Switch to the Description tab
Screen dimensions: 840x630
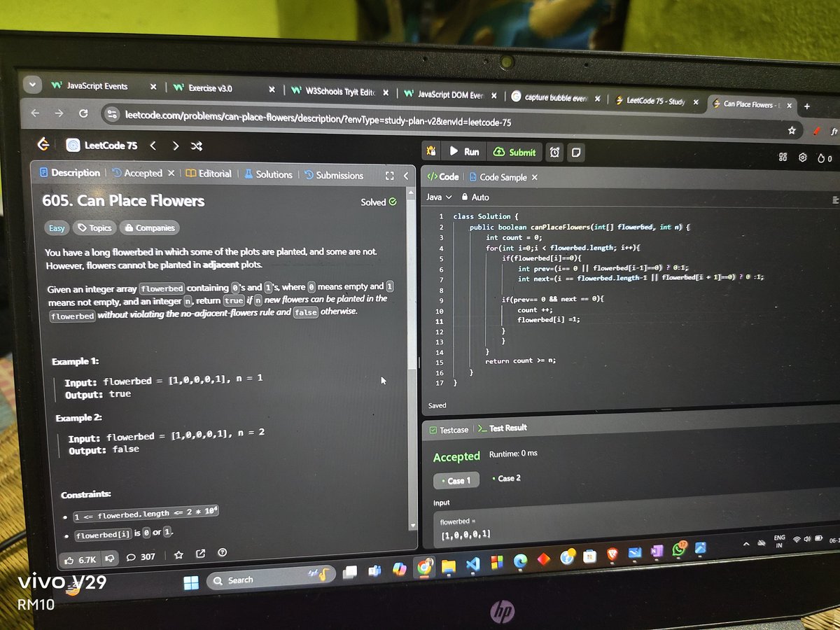pos(70,172)
